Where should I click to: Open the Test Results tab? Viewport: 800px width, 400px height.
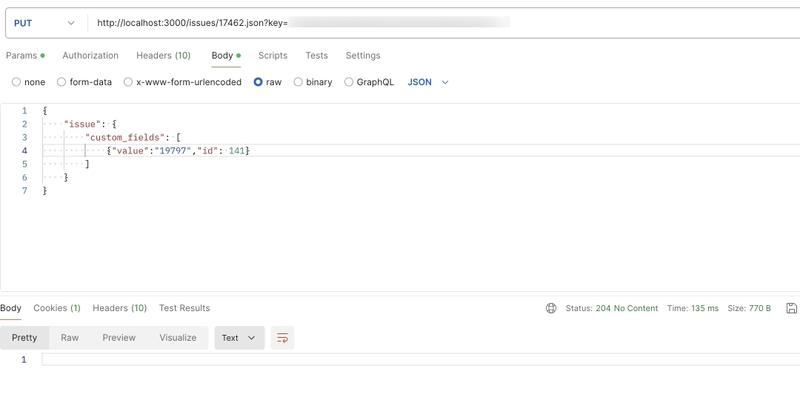pos(184,308)
